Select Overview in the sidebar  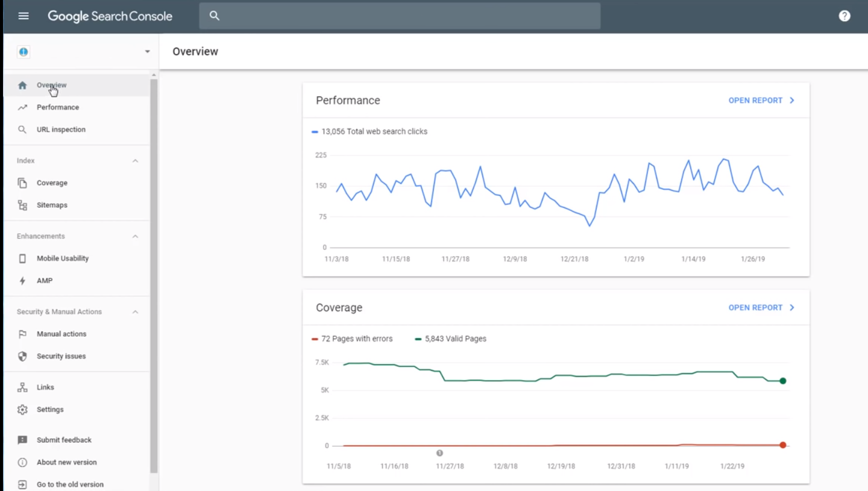(77, 86)
